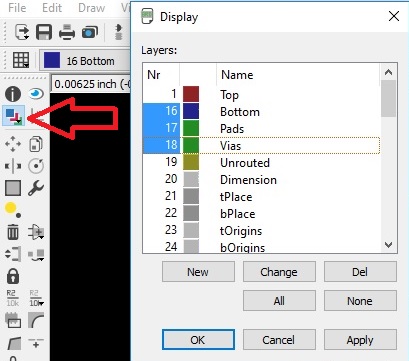Viewport: 409px width, 361px height.
Task: Select the Lock padlock tool
Action: pos(13,276)
